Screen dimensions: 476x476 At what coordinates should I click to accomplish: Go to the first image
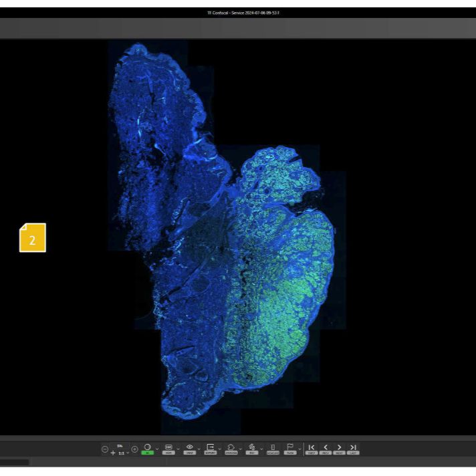[x=312, y=448]
